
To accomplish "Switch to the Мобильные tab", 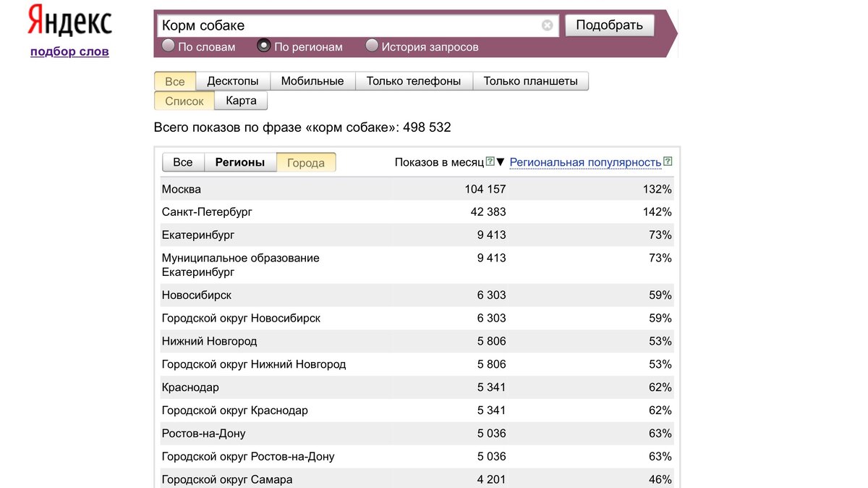I will [312, 81].
